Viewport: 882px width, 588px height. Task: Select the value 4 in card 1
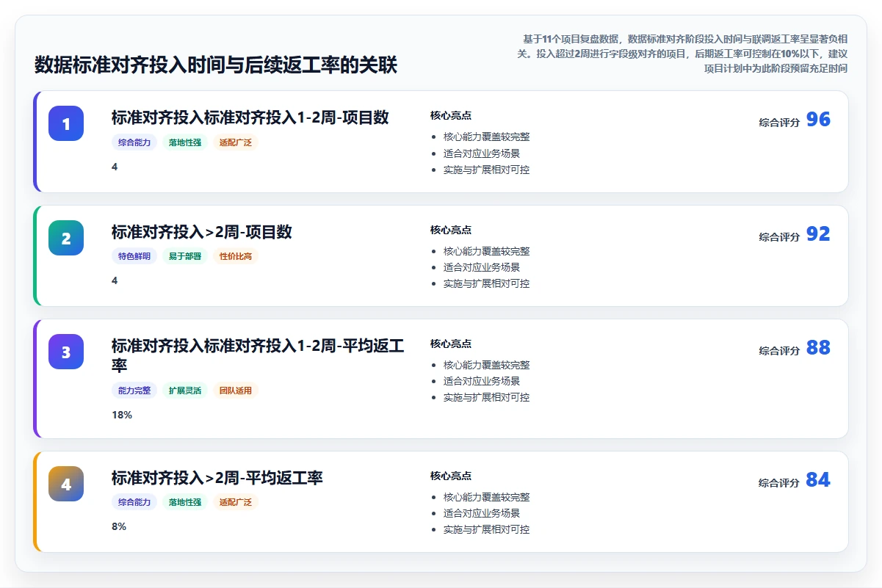tap(115, 167)
